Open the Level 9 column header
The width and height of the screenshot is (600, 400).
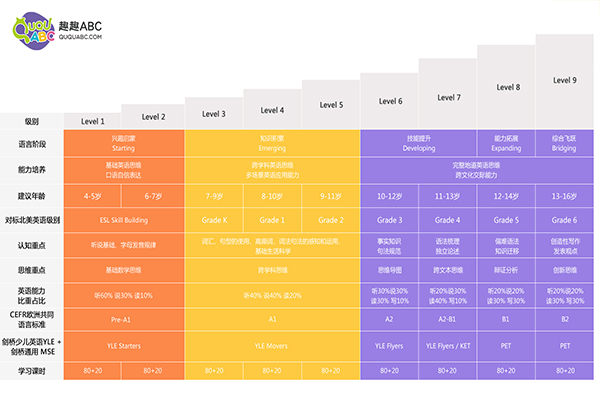565,80
